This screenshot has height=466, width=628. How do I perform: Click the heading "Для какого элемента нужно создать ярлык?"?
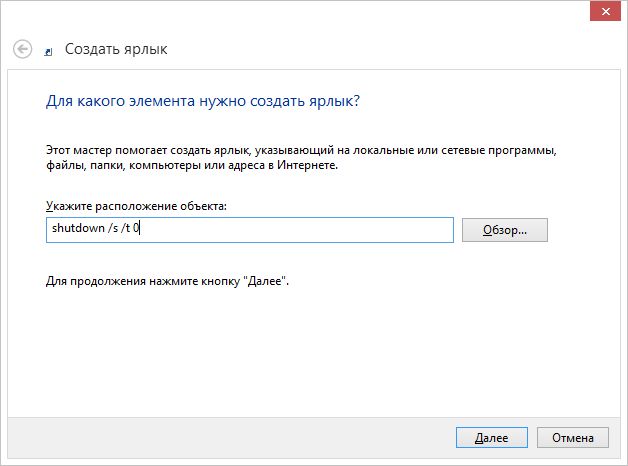pos(203,101)
